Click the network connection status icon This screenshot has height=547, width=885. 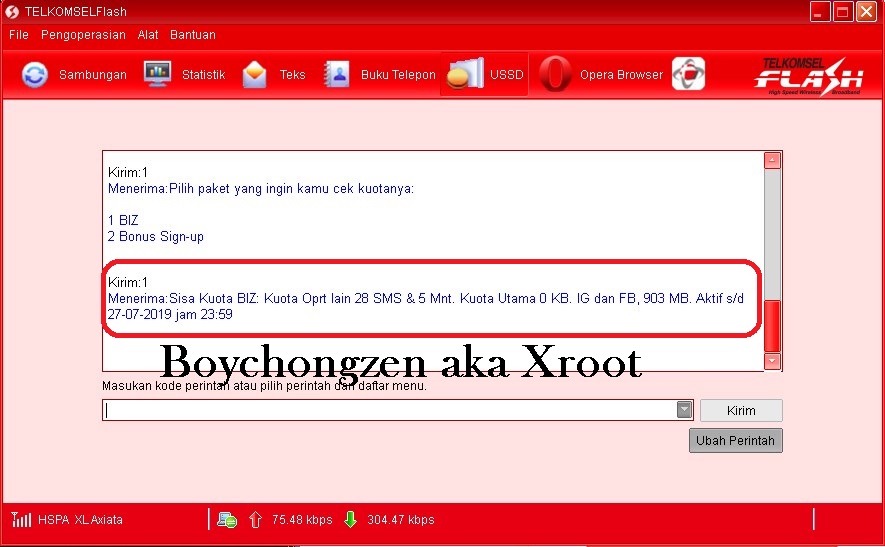click(x=227, y=519)
